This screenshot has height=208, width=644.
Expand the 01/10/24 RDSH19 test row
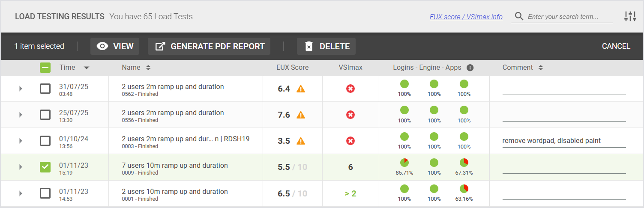tap(20, 141)
